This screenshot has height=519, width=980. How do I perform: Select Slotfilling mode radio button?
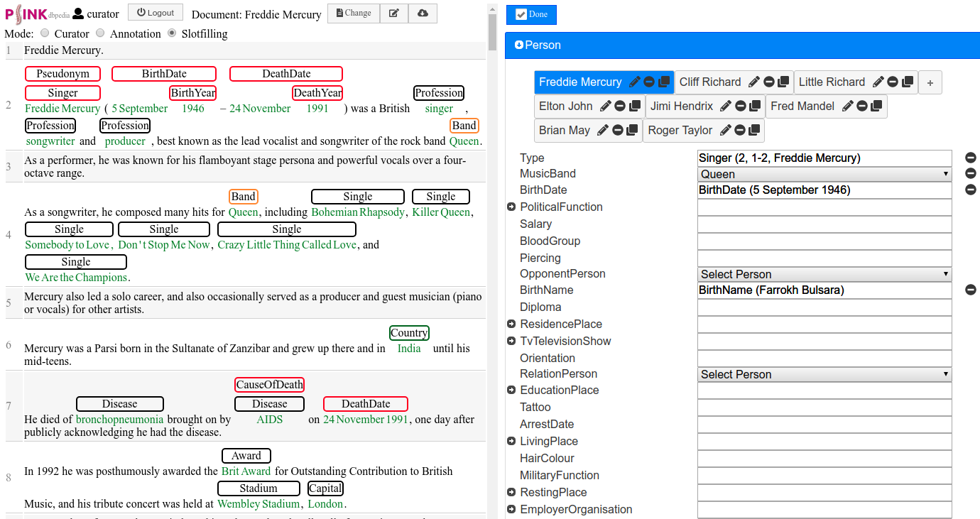(172, 33)
